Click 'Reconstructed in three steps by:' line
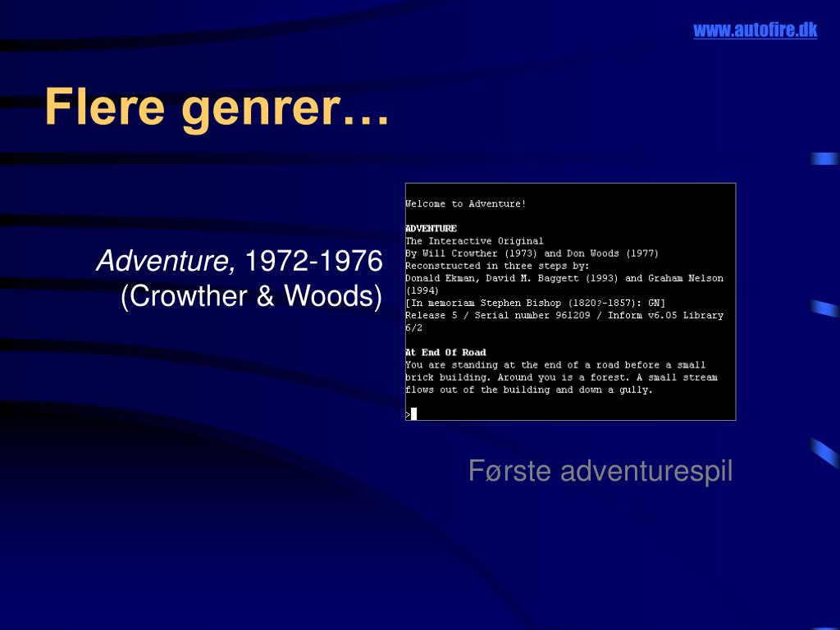 pos(497,266)
